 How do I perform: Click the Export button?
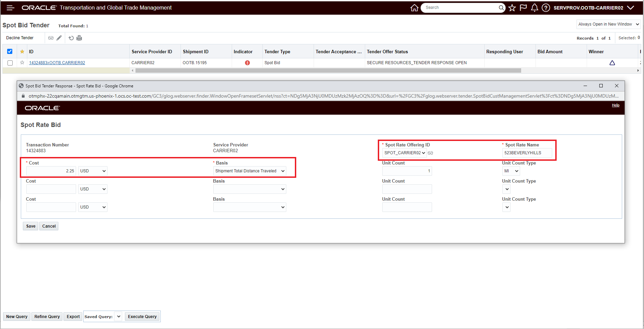point(73,317)
